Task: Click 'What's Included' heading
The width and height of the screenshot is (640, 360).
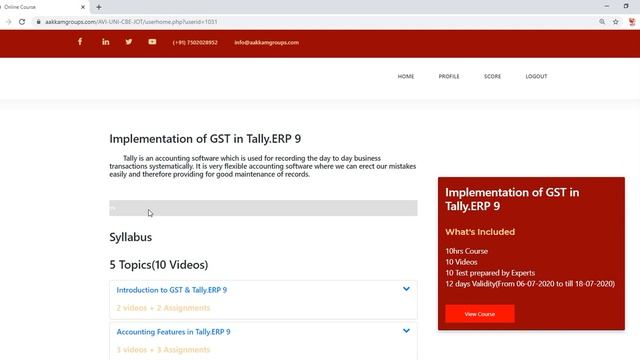Action: click(x=480, y=232)
